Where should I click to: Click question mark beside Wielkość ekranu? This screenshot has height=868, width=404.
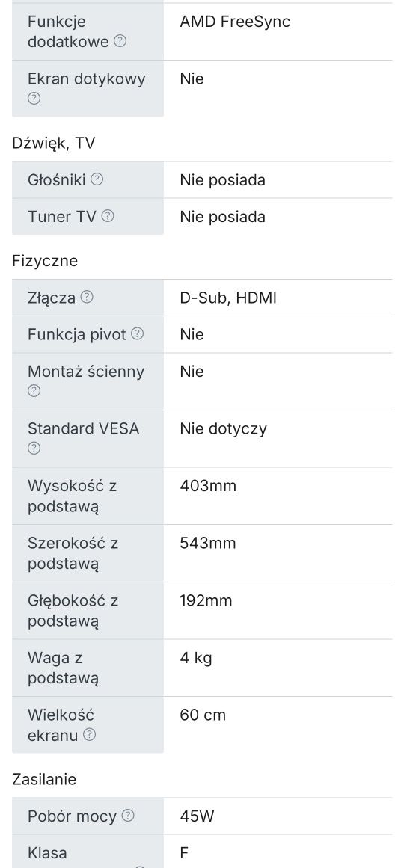point(89,735)
